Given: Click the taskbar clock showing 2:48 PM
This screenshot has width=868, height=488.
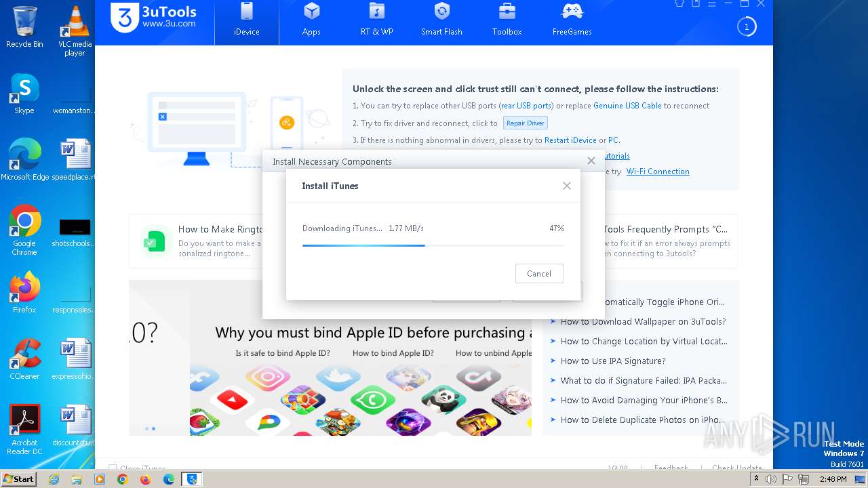Looking at the screenshot, I should click(x=833, y=479).
